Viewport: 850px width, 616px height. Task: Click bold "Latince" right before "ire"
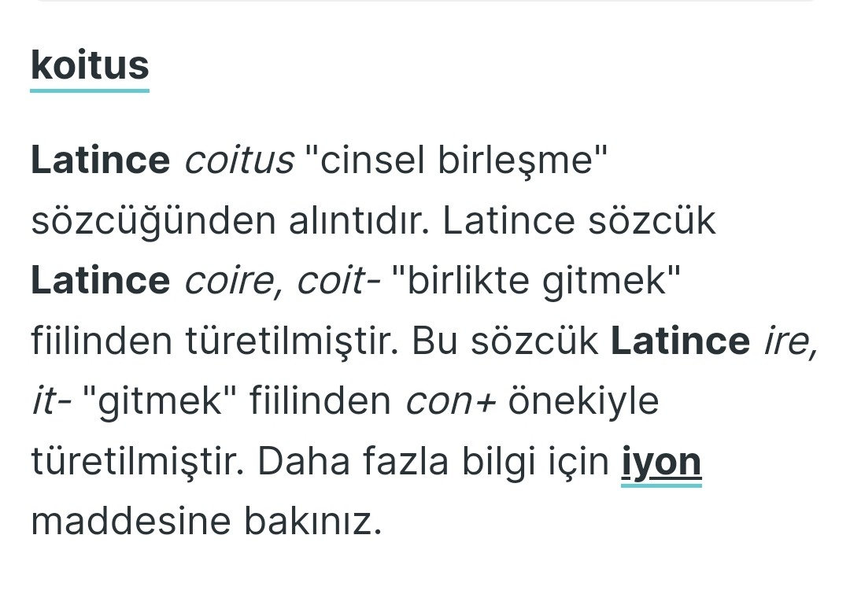point(680,341)
